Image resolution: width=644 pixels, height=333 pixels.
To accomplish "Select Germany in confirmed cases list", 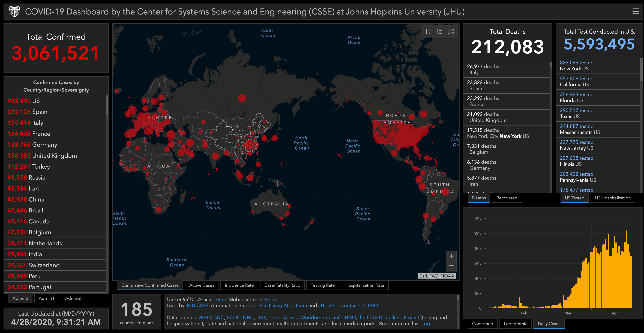I will (x=55, y=144).
